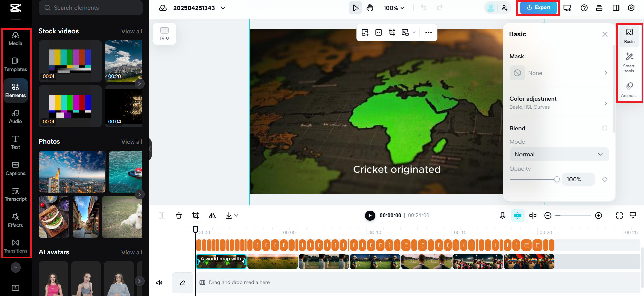View all Photos
This screenshot has width=644, height=296.
click(132, 142)
